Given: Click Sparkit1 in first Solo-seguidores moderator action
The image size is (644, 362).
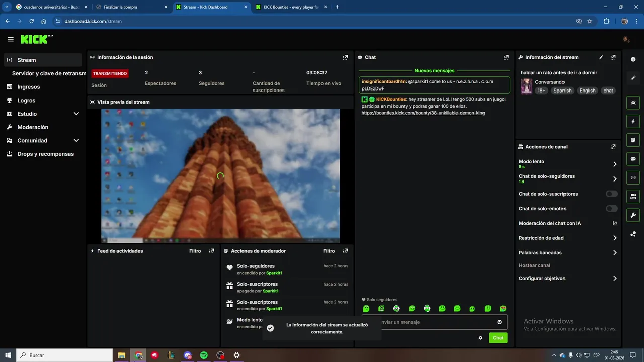Looking at the screenshot, I should 274,273.
